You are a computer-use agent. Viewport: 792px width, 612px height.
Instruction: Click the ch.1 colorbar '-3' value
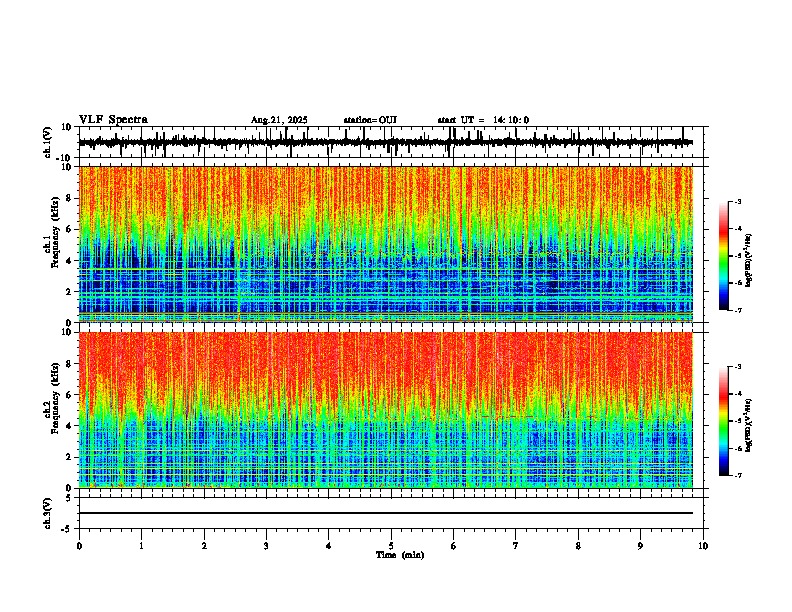tap(737, 202)
